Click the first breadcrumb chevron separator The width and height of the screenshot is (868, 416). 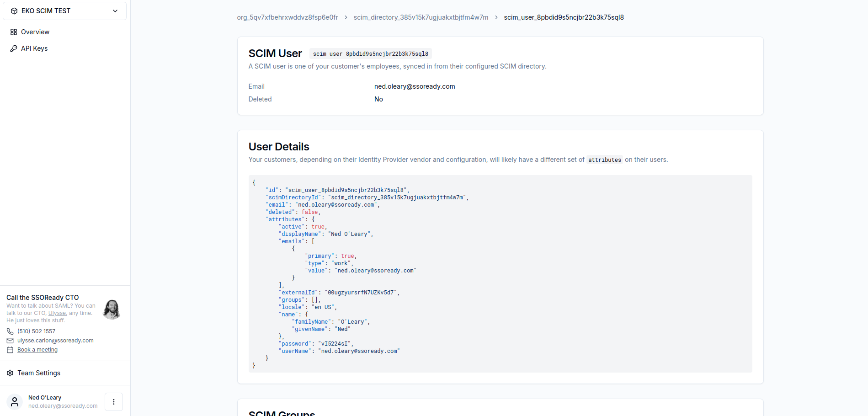(346, 17)
